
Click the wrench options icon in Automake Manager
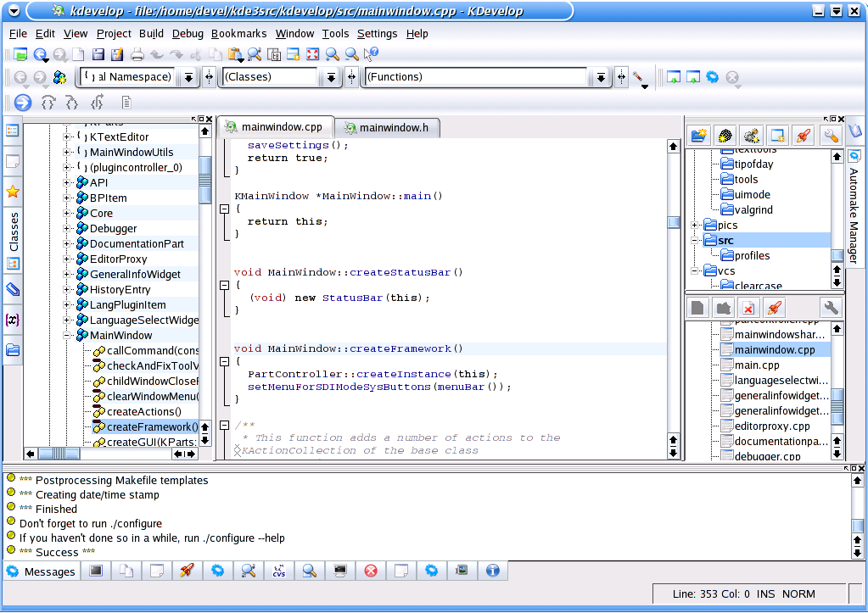(831, 136)
